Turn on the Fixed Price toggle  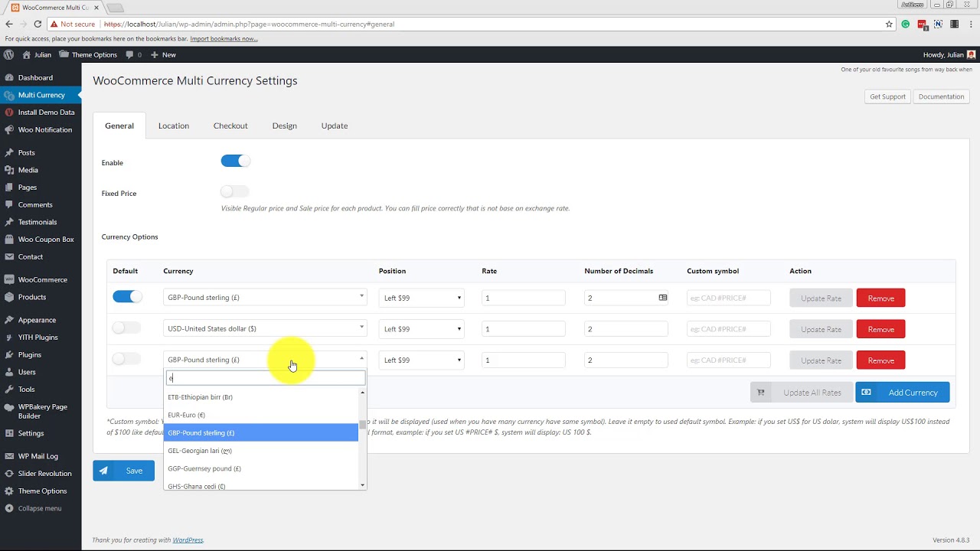click(x=235, y=192)
